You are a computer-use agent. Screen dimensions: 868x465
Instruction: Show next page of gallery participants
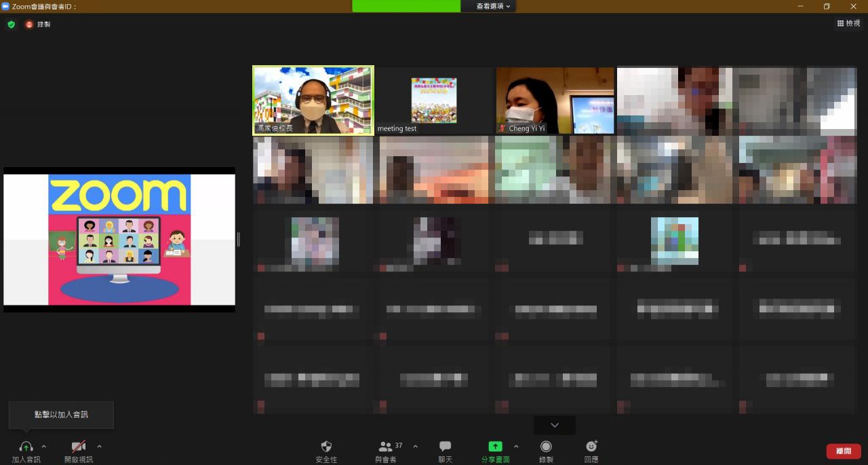[555, 425]
